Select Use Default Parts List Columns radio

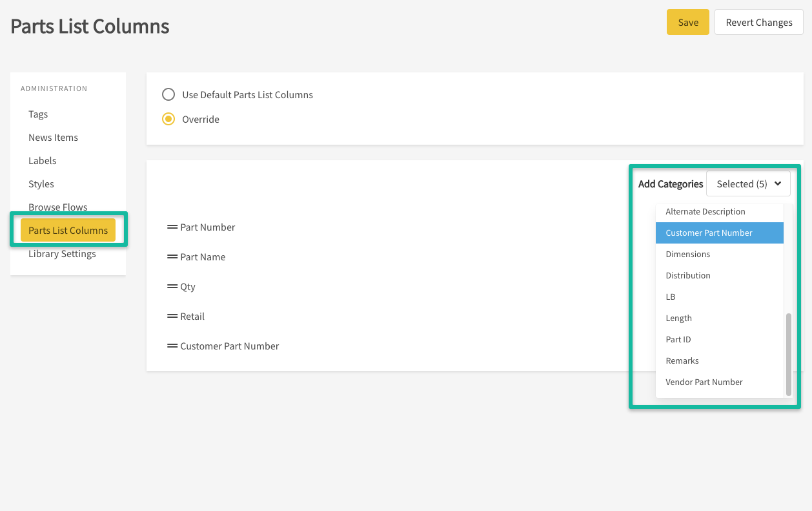[168, 94]
